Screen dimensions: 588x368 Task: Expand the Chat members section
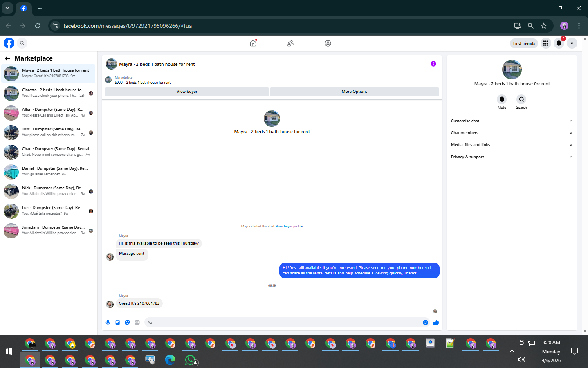(x=512, y=133)
